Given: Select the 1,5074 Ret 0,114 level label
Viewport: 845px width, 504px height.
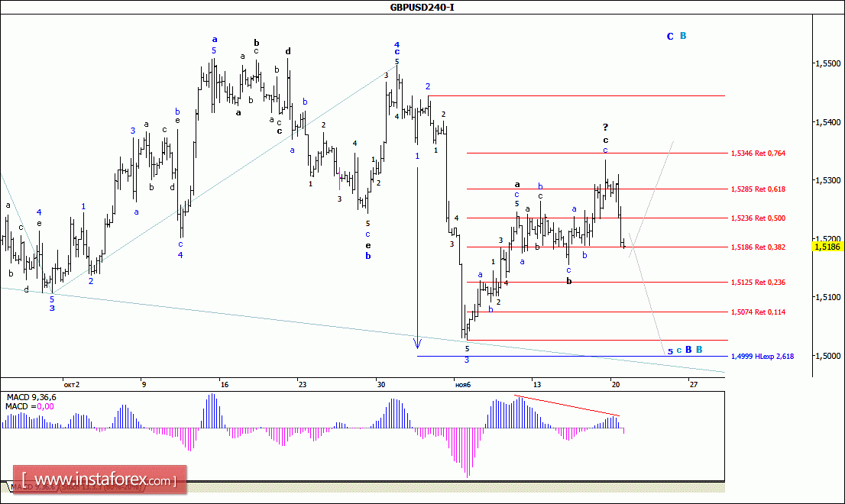Looking at the screenshot, I should click(x=758, y=312).
